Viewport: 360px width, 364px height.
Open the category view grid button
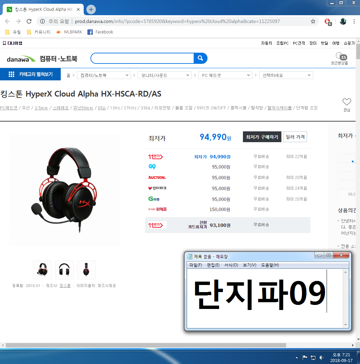click(30, 74)
